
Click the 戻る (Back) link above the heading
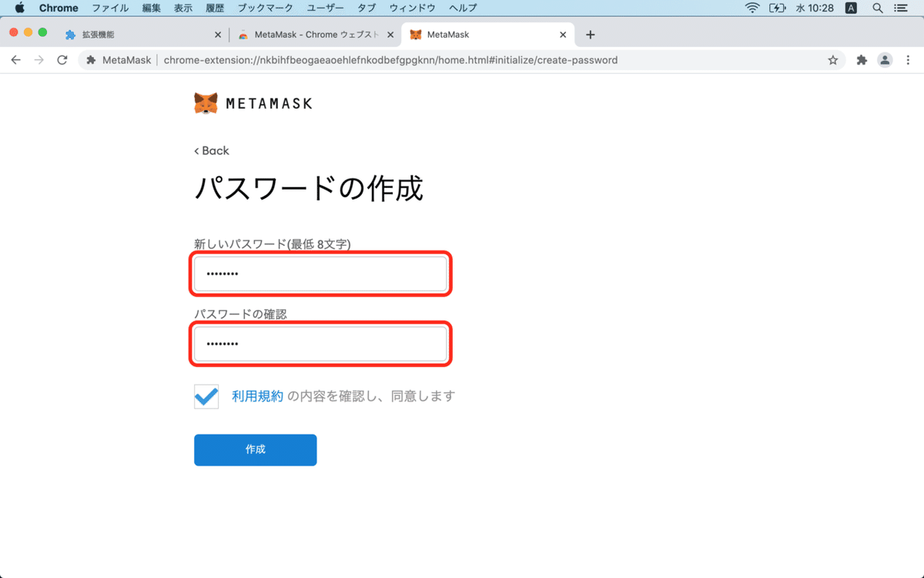[x=211, y=150]
